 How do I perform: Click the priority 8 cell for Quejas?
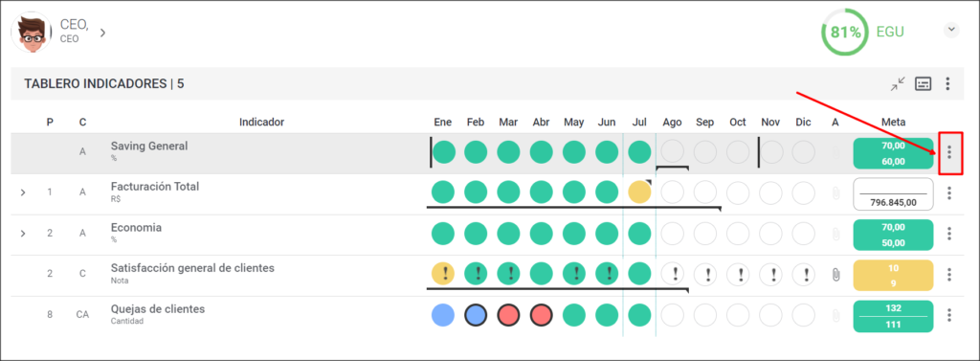[x=50, y=315]
